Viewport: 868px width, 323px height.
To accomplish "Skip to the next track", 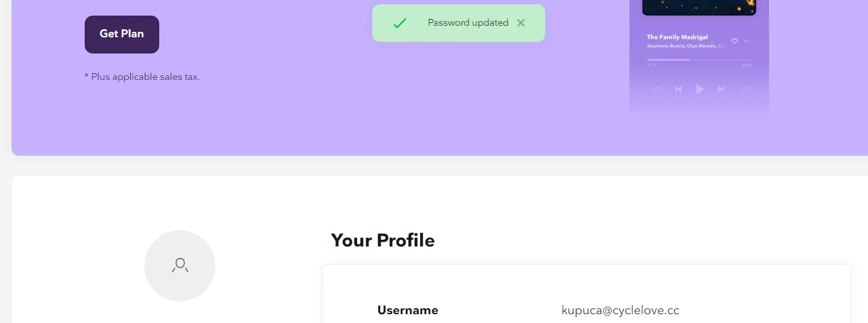I will [x=722, y=89].
